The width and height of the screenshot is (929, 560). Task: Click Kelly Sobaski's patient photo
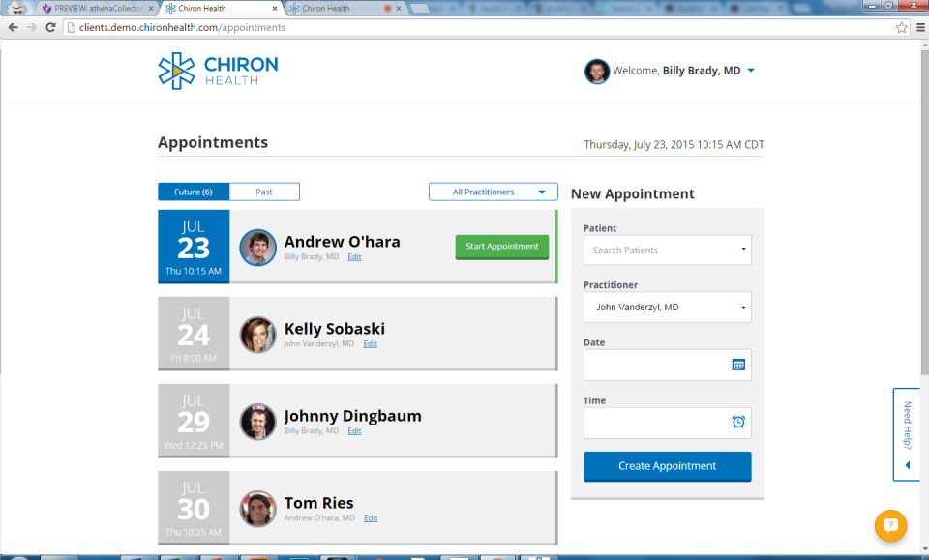pos(257,335)
